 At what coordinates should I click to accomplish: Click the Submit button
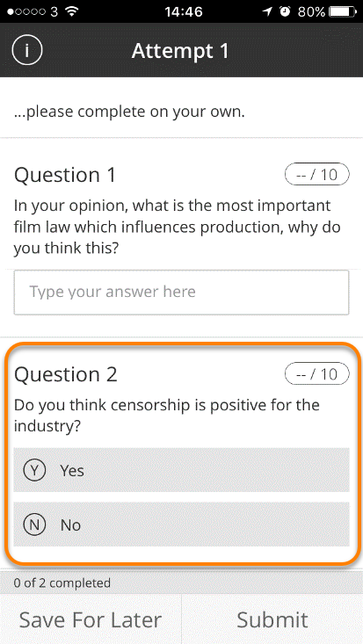coord(272,619)
